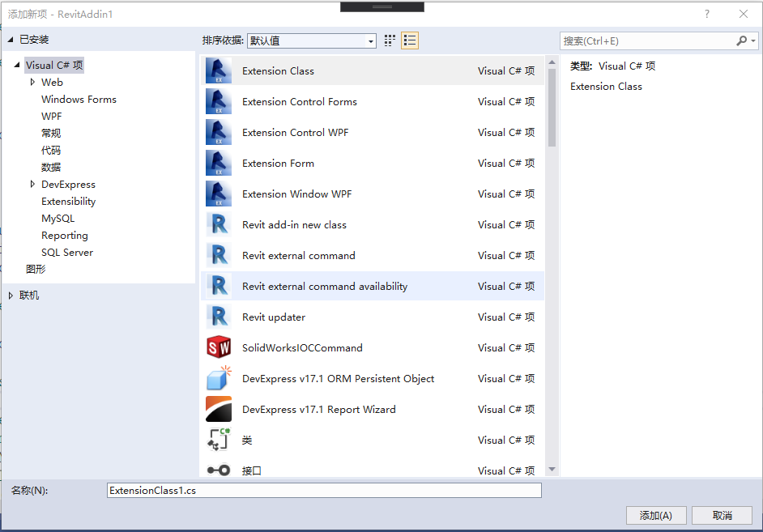The width and height of the screenshot is (763, 532).
Task: Select the 联机 node
Action: tap(29, 296)
